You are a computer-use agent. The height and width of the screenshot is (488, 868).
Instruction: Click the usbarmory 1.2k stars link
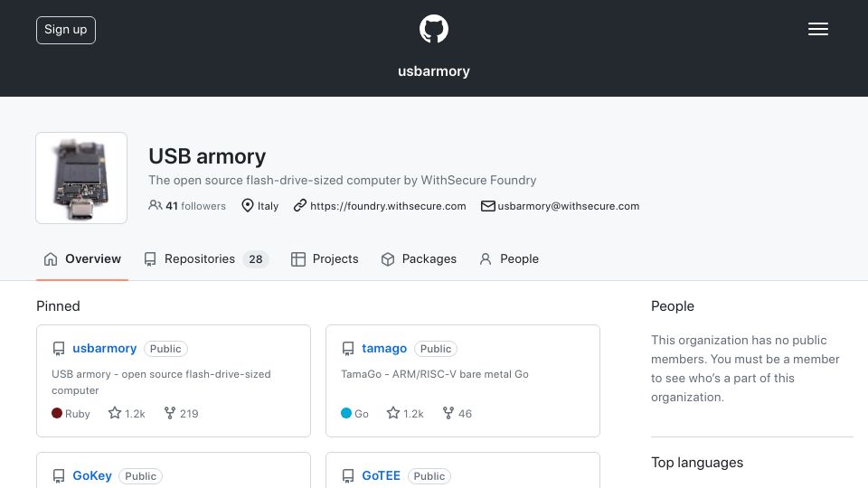(127, 413)
